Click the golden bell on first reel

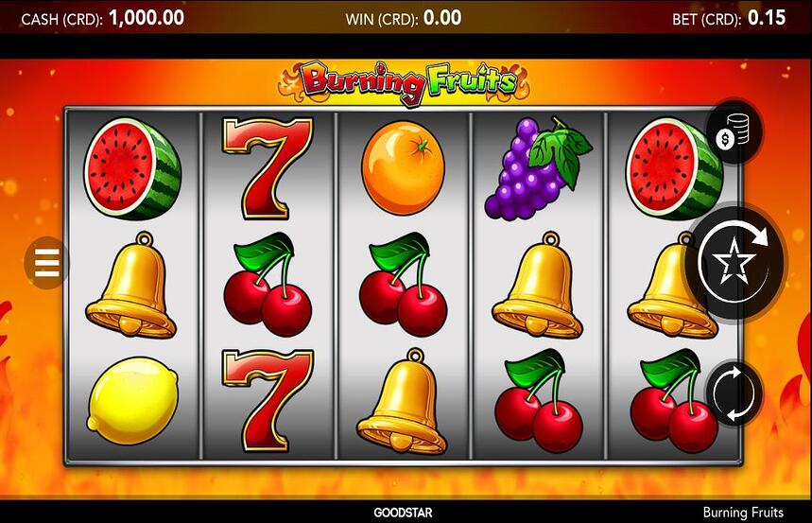coord(131,285)
